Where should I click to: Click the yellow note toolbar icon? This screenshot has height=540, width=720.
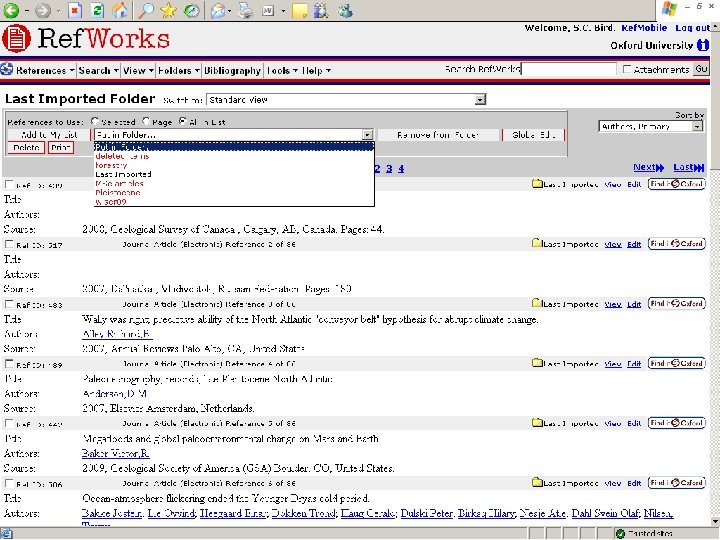click(x=299, y=11)
